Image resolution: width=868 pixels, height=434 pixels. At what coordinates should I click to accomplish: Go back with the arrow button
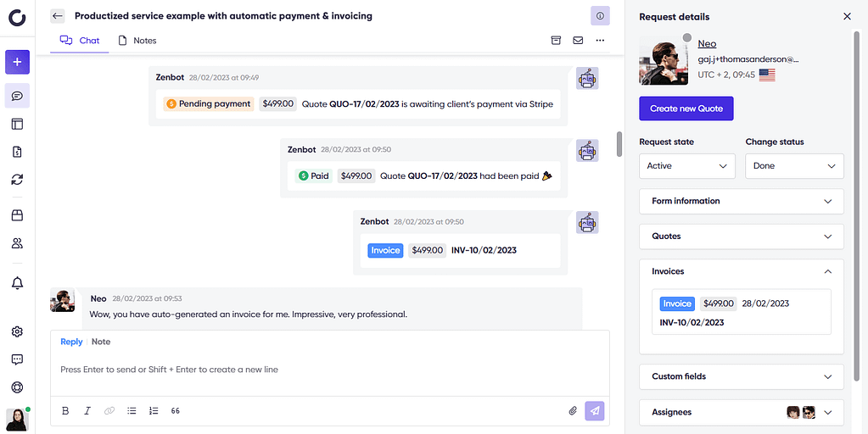57,16
